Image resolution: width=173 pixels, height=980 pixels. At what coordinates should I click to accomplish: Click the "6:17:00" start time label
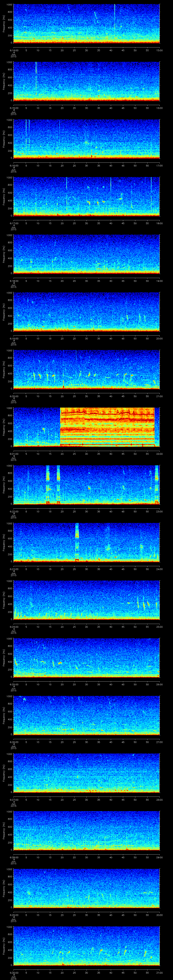tap(14, 223)
